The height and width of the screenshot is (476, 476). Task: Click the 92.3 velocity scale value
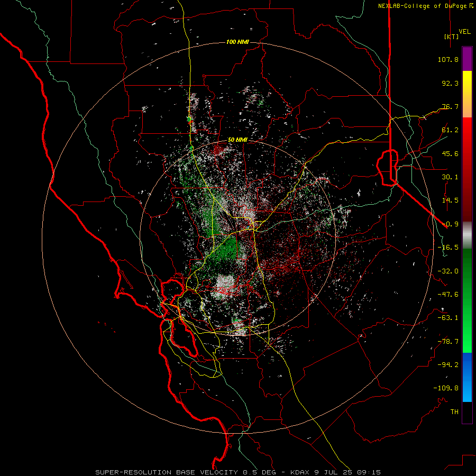(450, 83)
